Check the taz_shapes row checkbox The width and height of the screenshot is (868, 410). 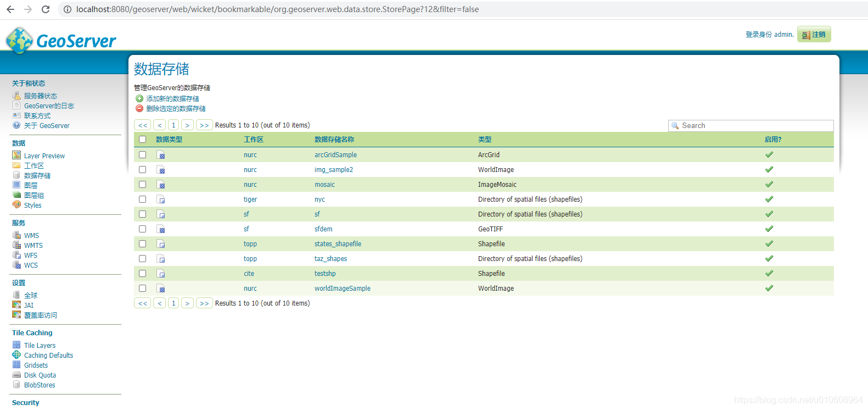pos(143,259)
